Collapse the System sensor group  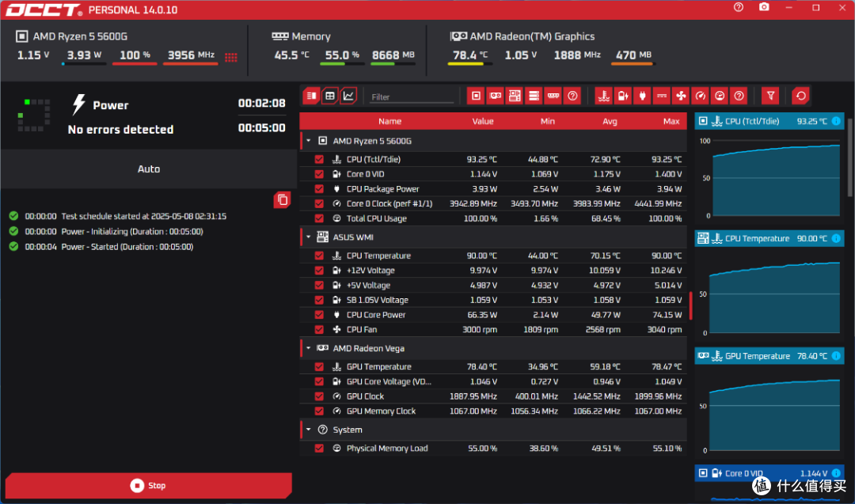click(x=309, y=430)
